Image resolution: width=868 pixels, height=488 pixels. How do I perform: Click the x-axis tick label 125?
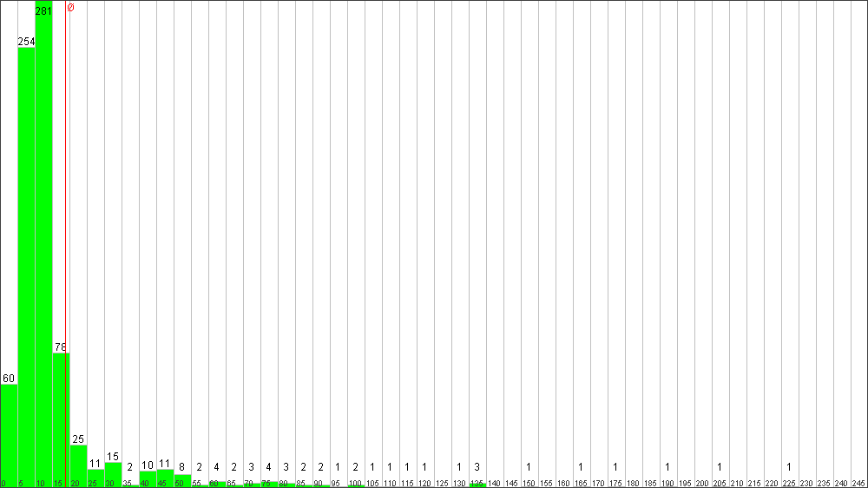442,483
